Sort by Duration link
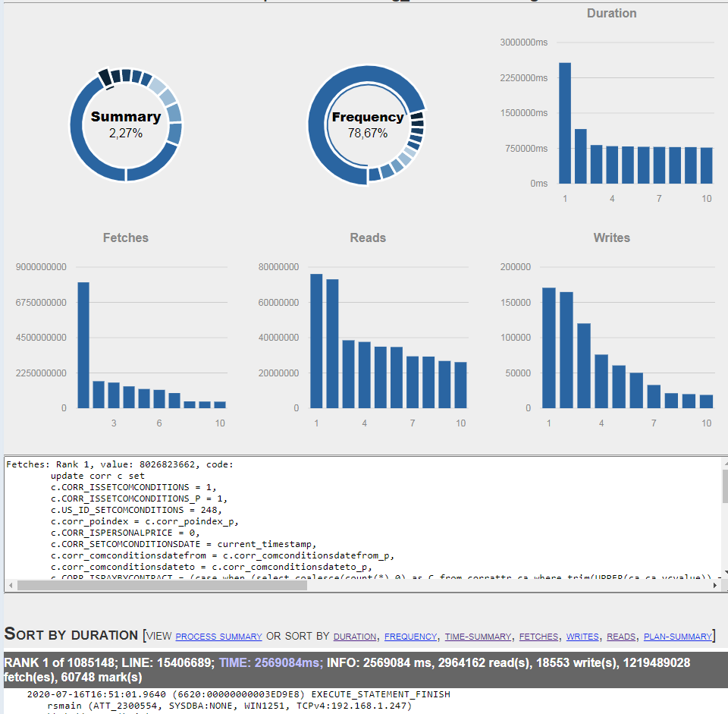 pos(354,637)
